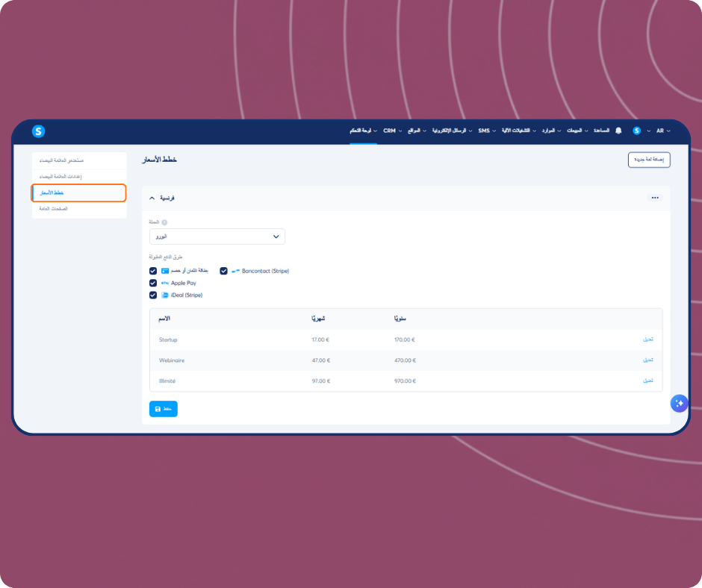
Task: Click the Illimité plan name
Action: coord(167,381)
